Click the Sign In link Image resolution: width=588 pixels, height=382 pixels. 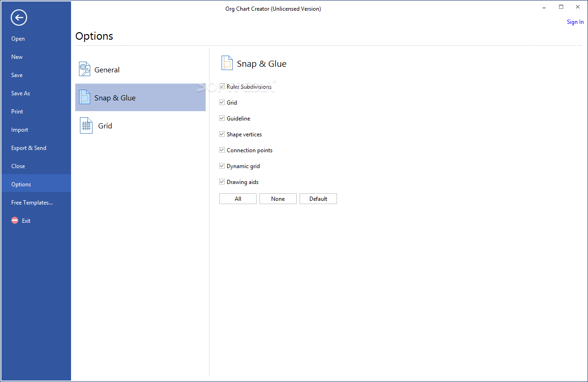coord(575,22)
